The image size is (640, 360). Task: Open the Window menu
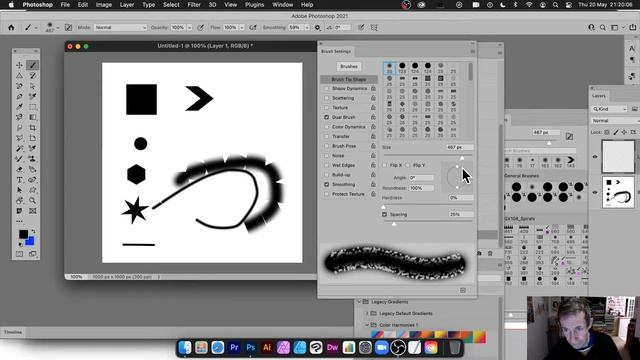point(282,5)
